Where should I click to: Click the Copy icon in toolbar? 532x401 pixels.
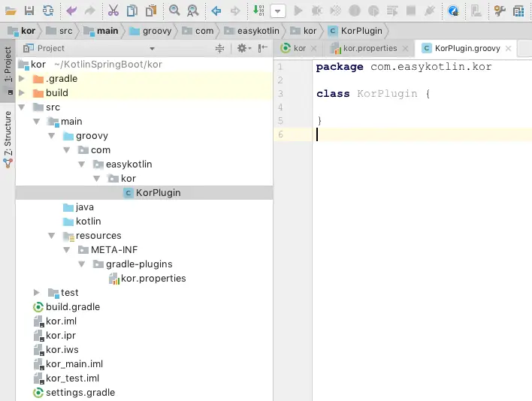click(x=132, y=11)
